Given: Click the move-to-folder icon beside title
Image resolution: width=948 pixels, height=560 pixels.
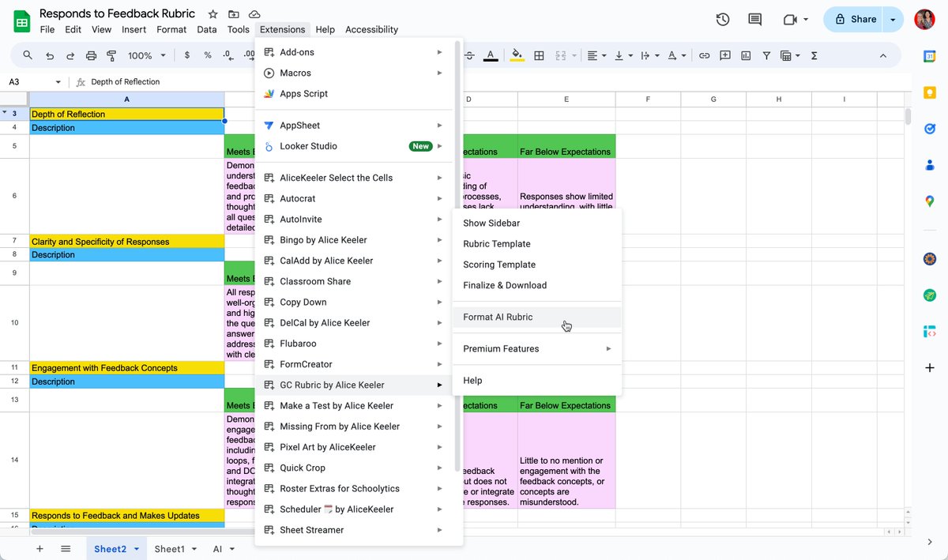Looking at the screenshot, I should 234,14.
